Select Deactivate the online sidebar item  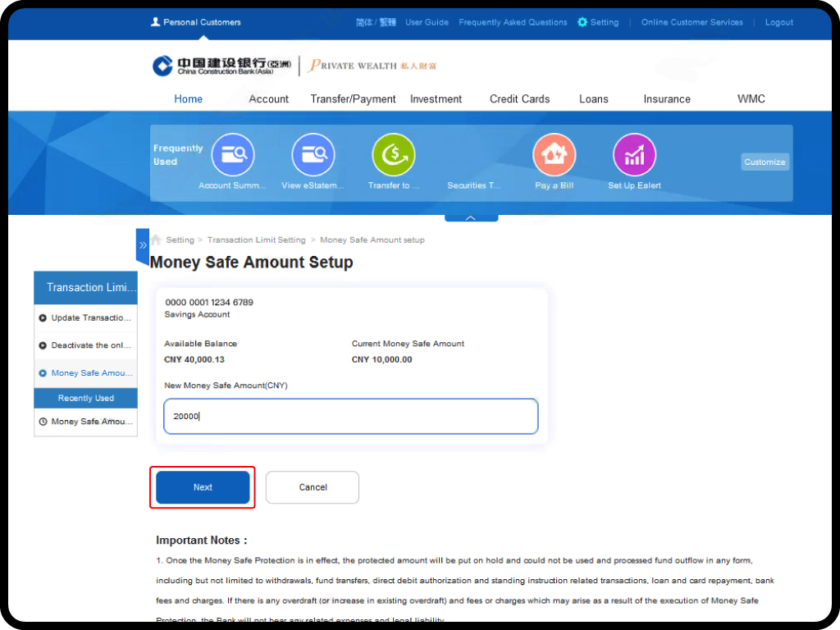click(x=85, y=345)
